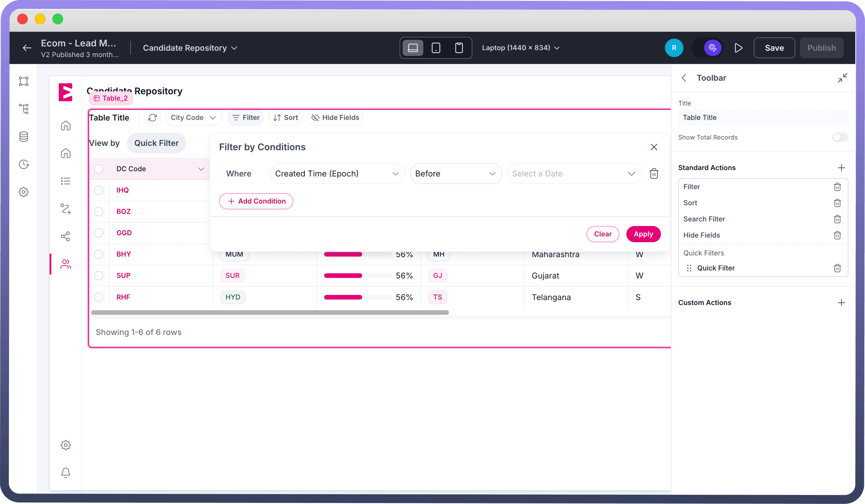
Task: Delete the Search Filter standard action
Action: click(837, 219)
